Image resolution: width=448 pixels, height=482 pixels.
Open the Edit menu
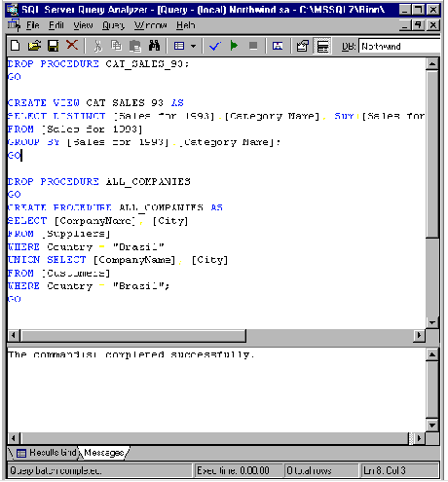(56, 25)
